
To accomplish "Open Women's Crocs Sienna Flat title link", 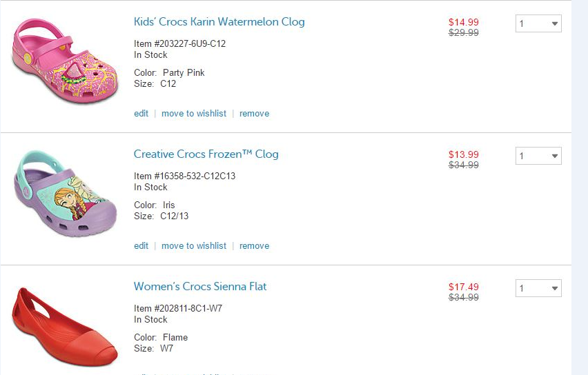I will [200, 287].
